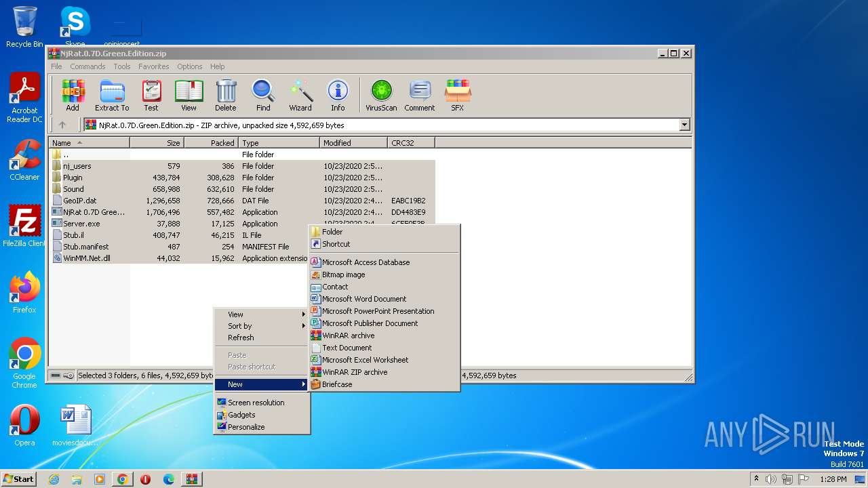Screen dimensions: 868x488
Task: Select the Plugin folder row
Action: pyautogui.click(x=242, y=178)
